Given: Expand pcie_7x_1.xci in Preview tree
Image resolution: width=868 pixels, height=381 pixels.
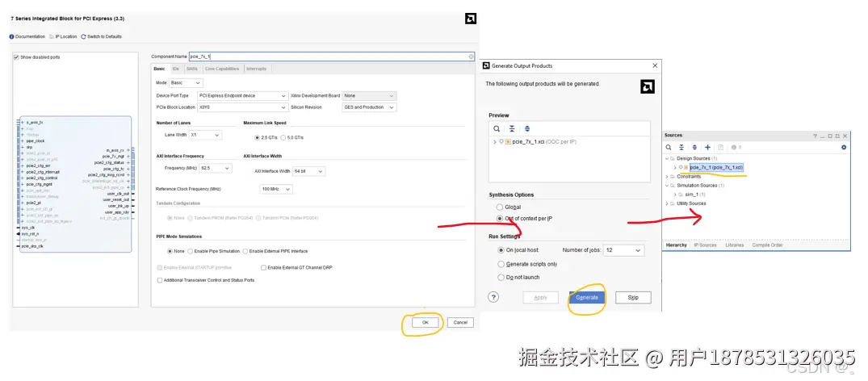Looking at the screenshot, I should [x=494, y=142].
